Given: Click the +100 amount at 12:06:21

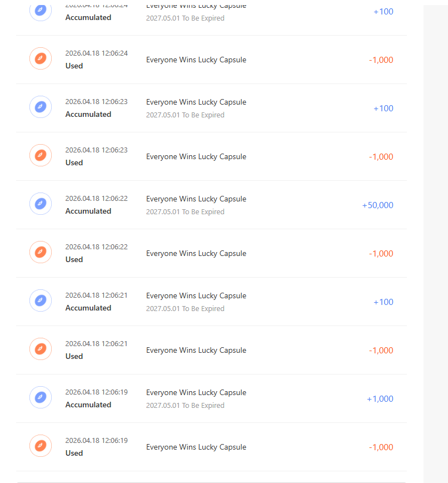Looking at the screenshot, I should point(383,302).
